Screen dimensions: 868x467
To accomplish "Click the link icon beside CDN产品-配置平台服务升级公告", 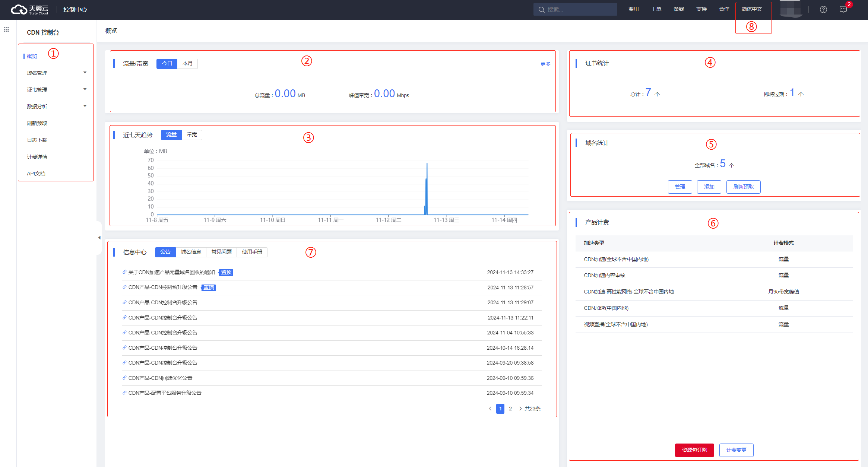I will (x=124, y=393).
